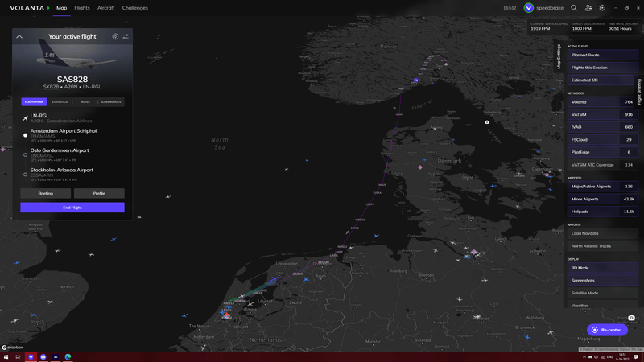Open the settings gear icon

(602, 8)
